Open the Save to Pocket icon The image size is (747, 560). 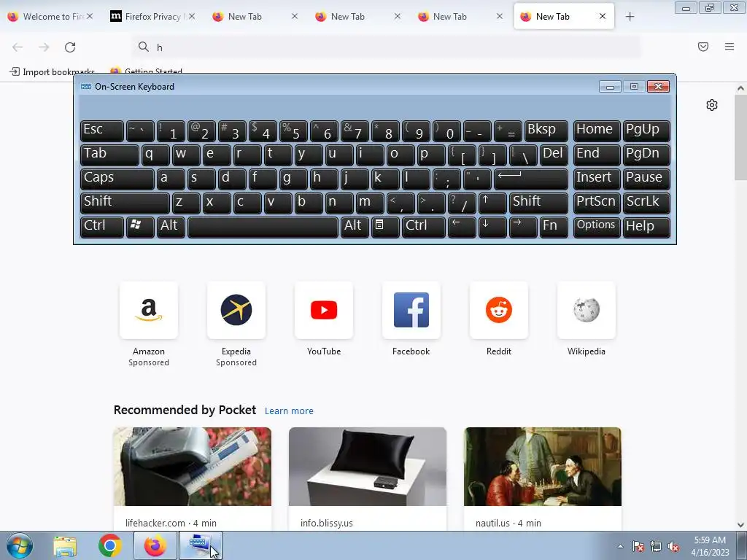(x=703, y=47)
